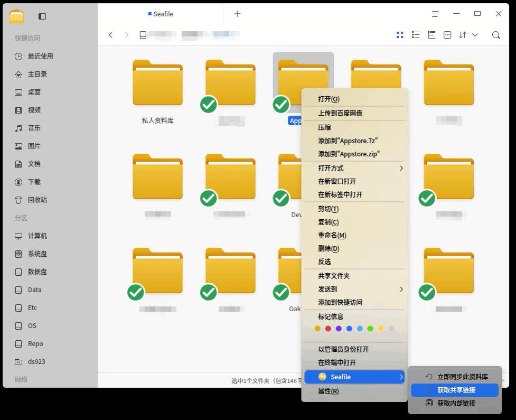Select the Seafile tab

coord(161,14)
